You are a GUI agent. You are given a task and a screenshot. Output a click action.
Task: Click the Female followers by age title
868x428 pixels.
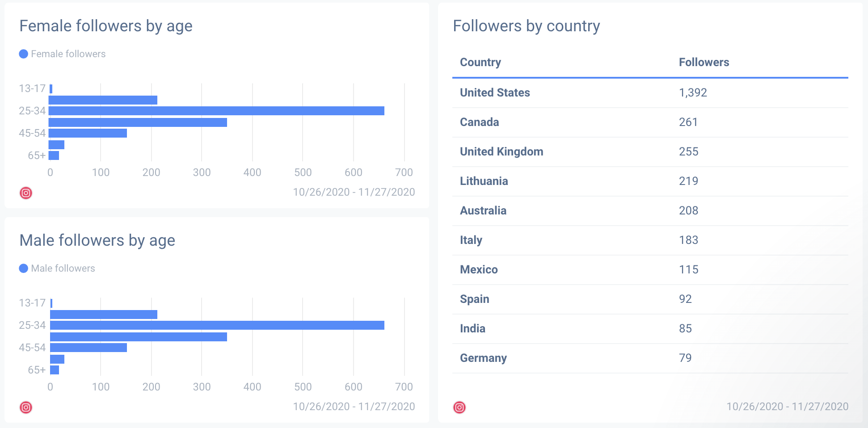[106, 26]
